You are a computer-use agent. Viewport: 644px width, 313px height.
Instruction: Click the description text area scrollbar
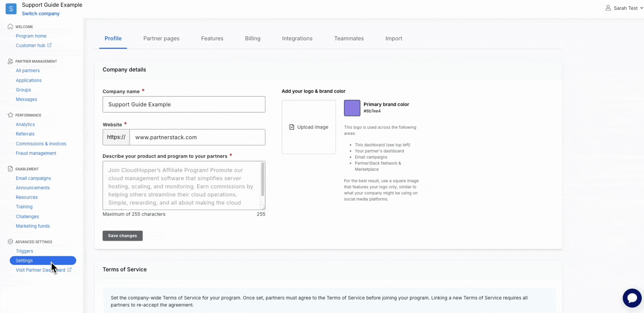tap(263, 180)
